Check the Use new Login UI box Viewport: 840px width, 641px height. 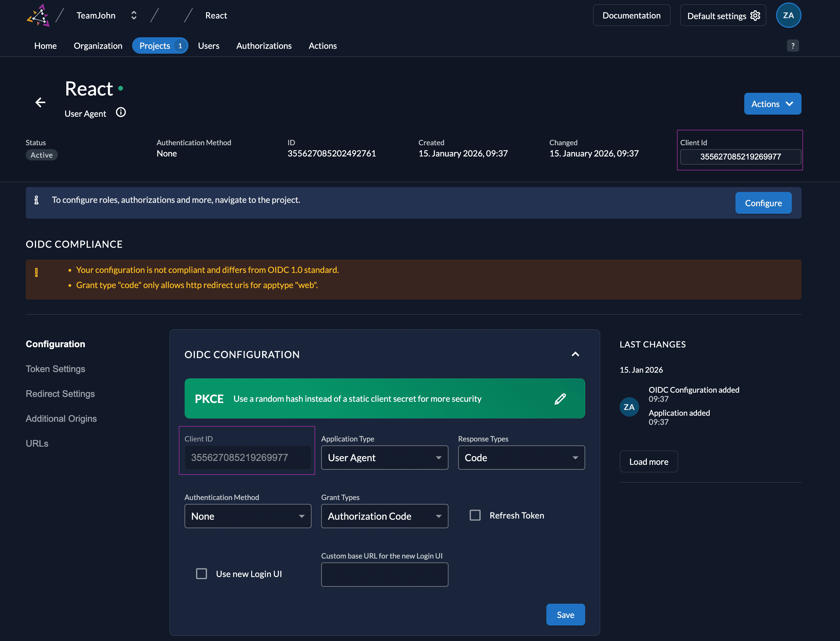click(x=201, y=573)
